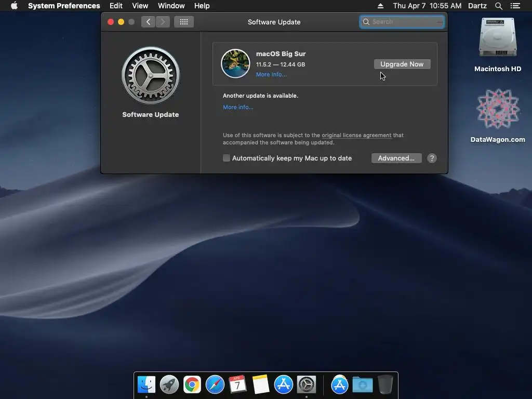This screenshot has height=399, width=532.
Task: Click the date and time in menu bar
Action: [427, 6]
